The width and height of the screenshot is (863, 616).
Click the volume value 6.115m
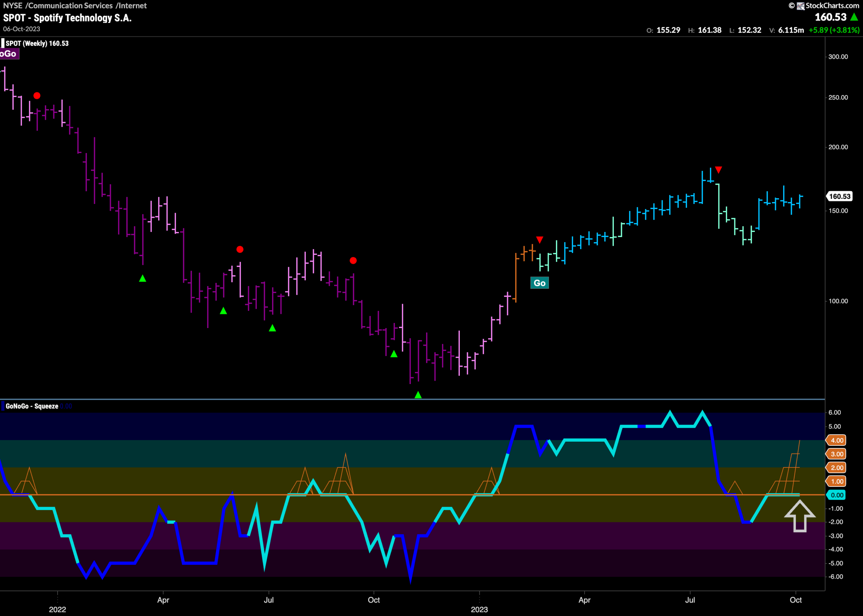pyautogui.click(x=791, y=30)
